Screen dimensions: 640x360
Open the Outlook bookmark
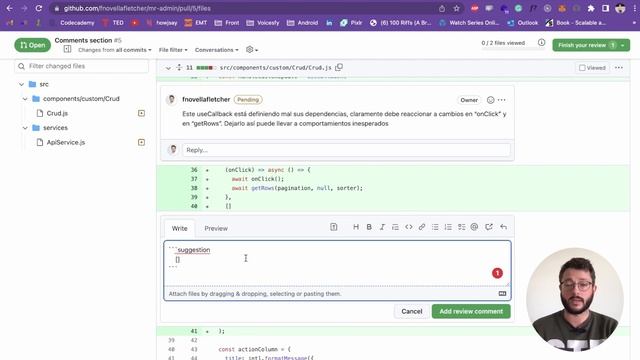point(522,23)
